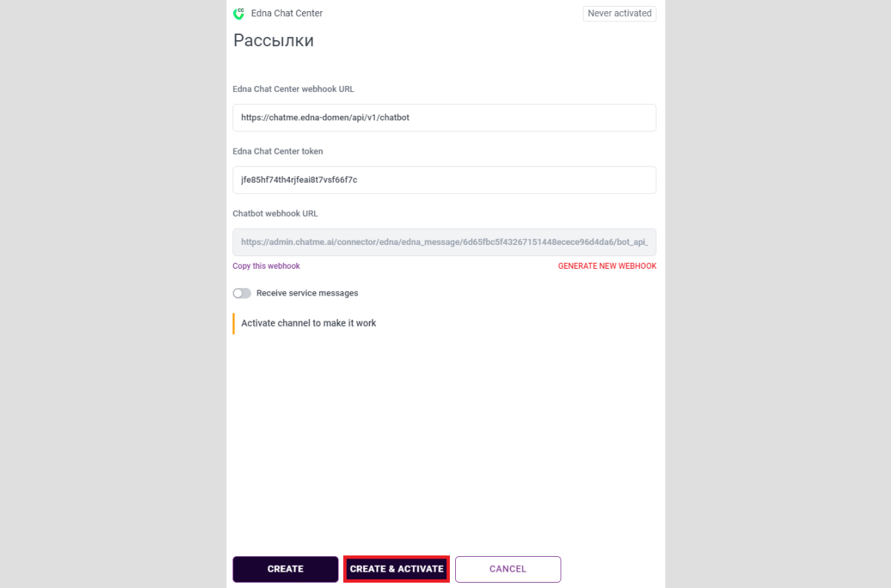Image resolution: width=891 pixels, height=588 pixels.
Task: Click the "Receive service messages" label text
Action: [x=307, y=293]
